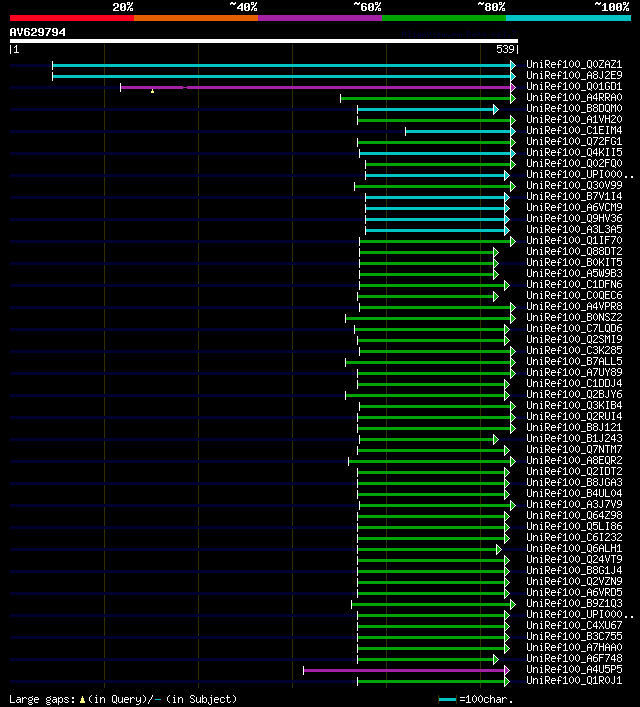Select the UniRef100_Q4KII5 label
Screen dimensions: 640x707
click(574, 152)
